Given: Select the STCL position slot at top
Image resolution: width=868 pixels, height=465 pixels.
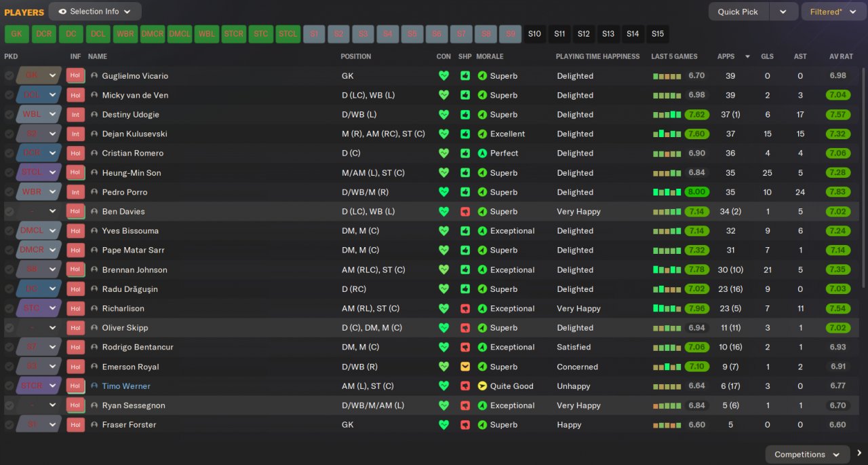Looking at the screenshot, I should point(288,34).
